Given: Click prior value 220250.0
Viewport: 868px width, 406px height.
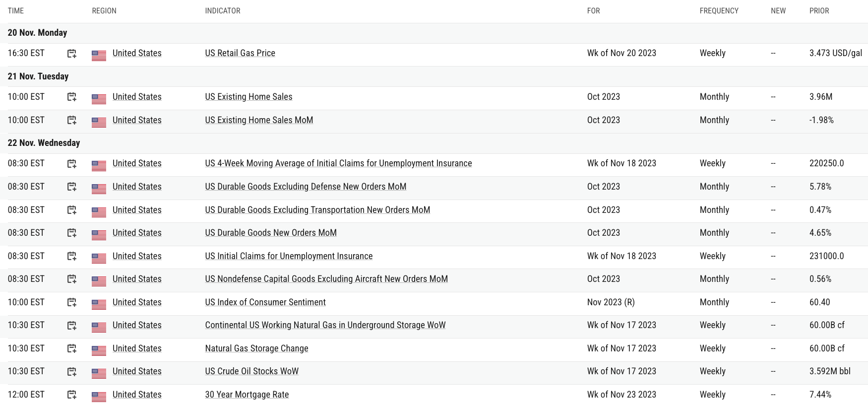Looking at the screenshot, I should coord(827,163).
